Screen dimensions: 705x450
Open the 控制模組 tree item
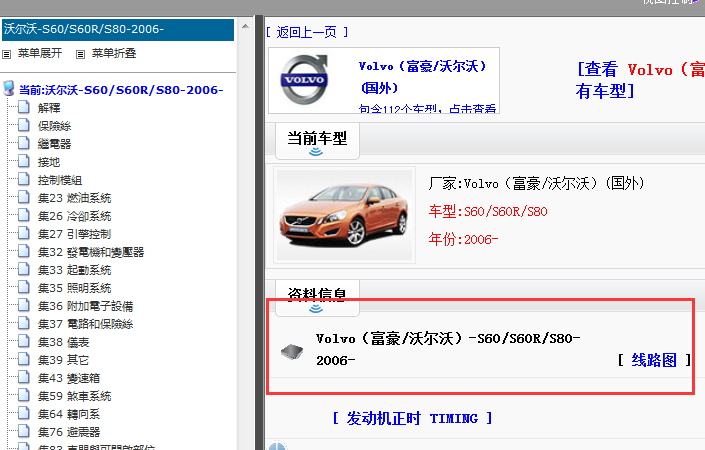pyautogui.click(x=60, y=180)
